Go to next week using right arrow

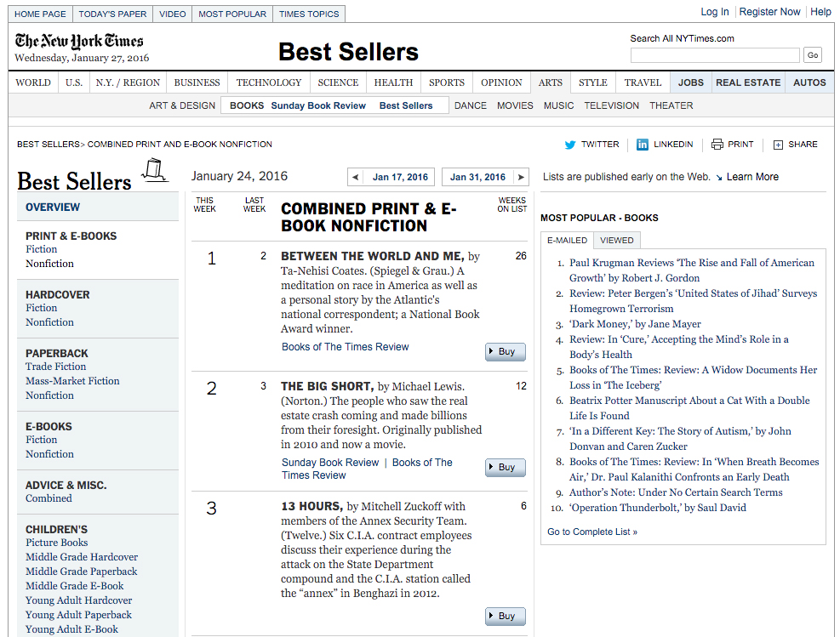point(522,178)
